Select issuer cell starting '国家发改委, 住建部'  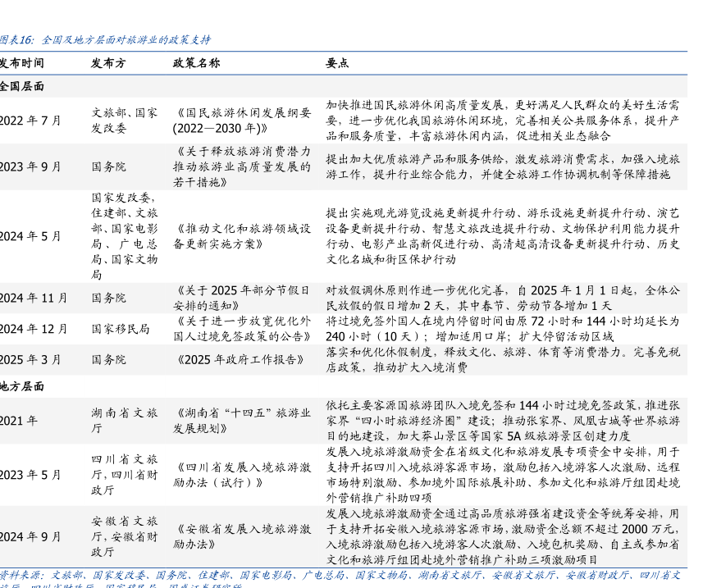click(x=125, y=236)
